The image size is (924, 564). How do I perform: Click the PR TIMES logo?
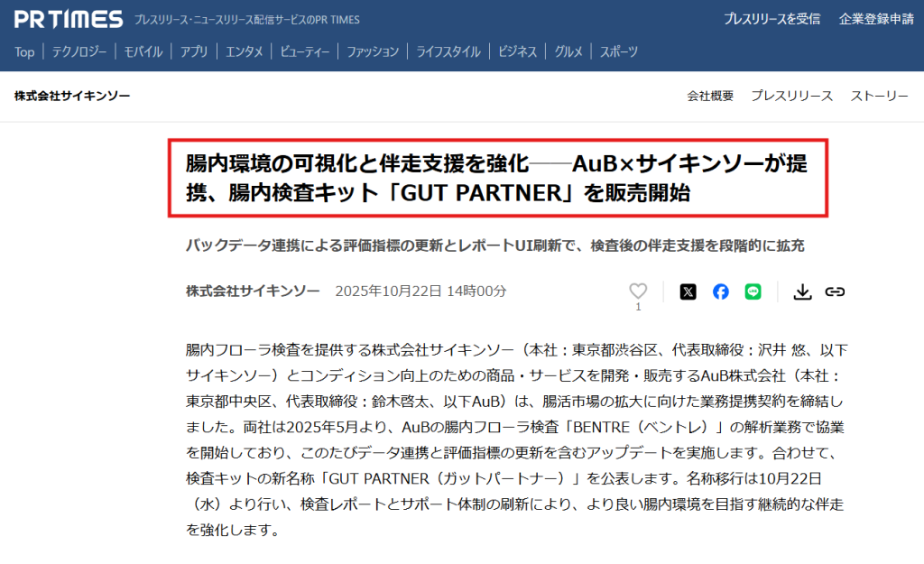[x=69, y=19]
